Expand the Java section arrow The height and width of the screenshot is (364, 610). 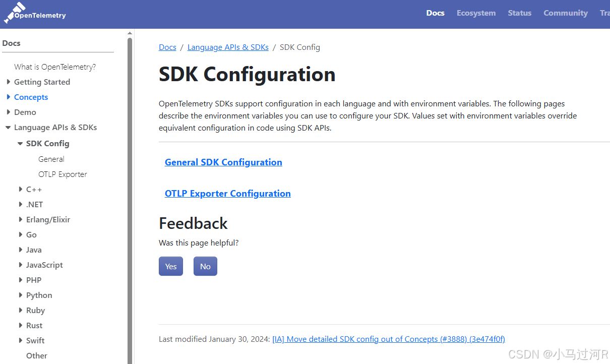(x=21, y=250)
